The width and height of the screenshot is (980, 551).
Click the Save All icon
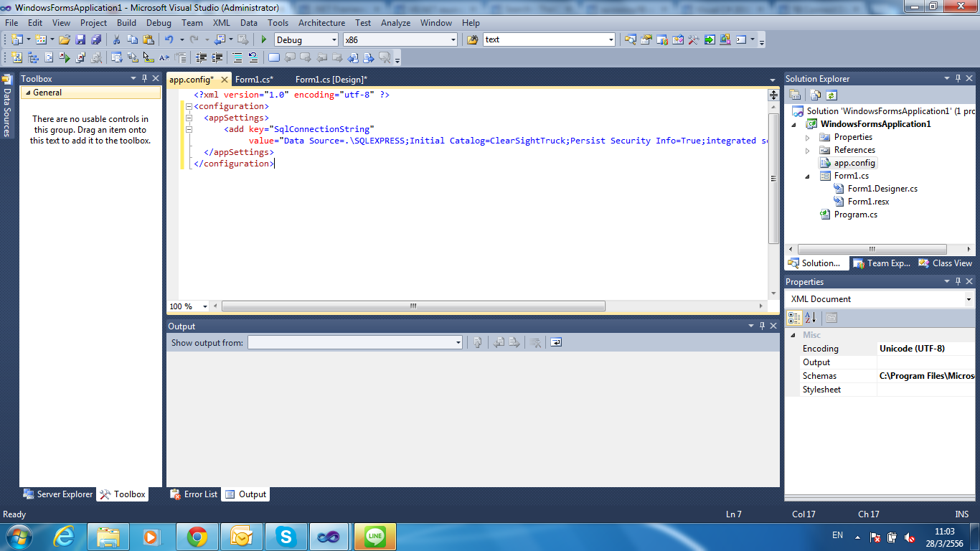[95, 39]
